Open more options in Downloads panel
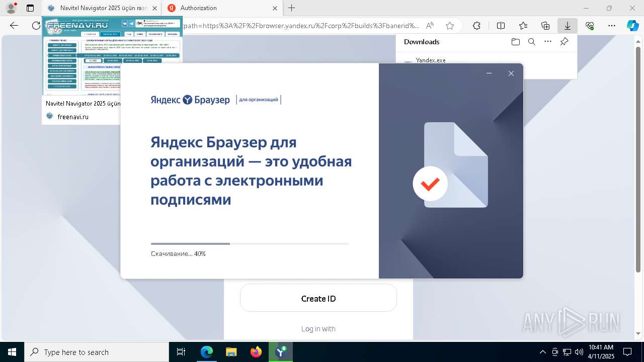The height and width of the screenshot is (362, 644). [x=548, y=42]
